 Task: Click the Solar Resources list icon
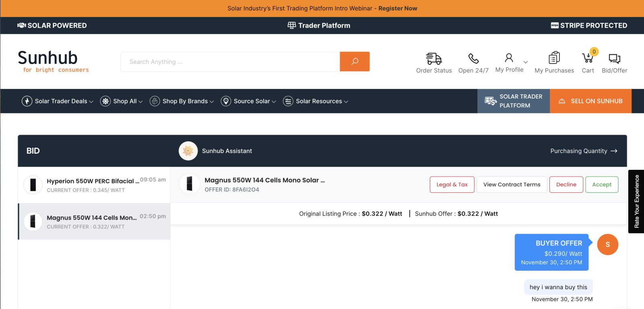coord(288,101)
